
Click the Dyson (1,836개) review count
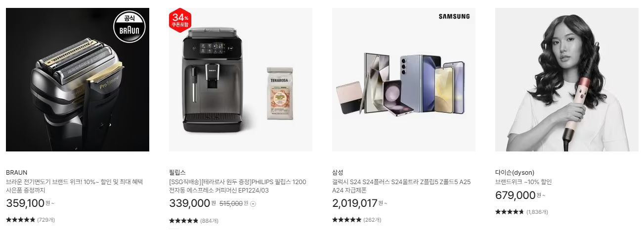[x=537, y=212]
